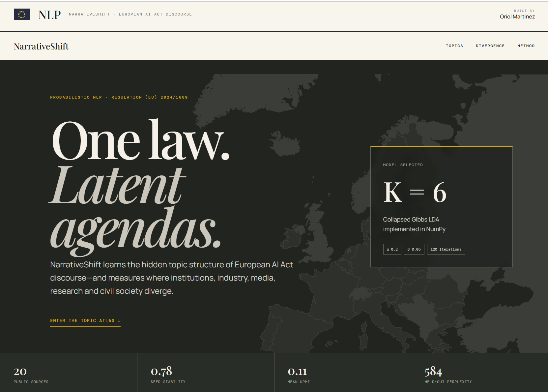Click the NarrativeShift learns hidden topic paragraph
This screenshot has width=548, height=392.
pos(171,278)
